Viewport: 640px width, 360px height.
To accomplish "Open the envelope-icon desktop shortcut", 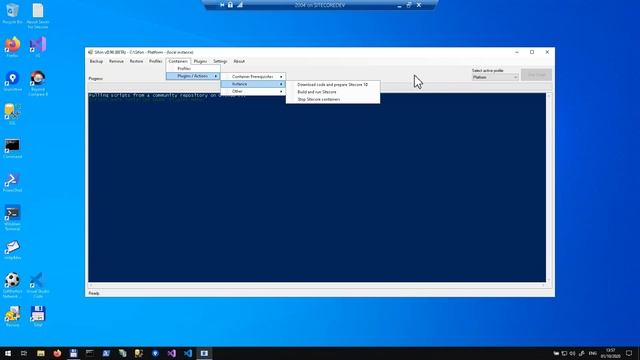I will pos(12,250).
